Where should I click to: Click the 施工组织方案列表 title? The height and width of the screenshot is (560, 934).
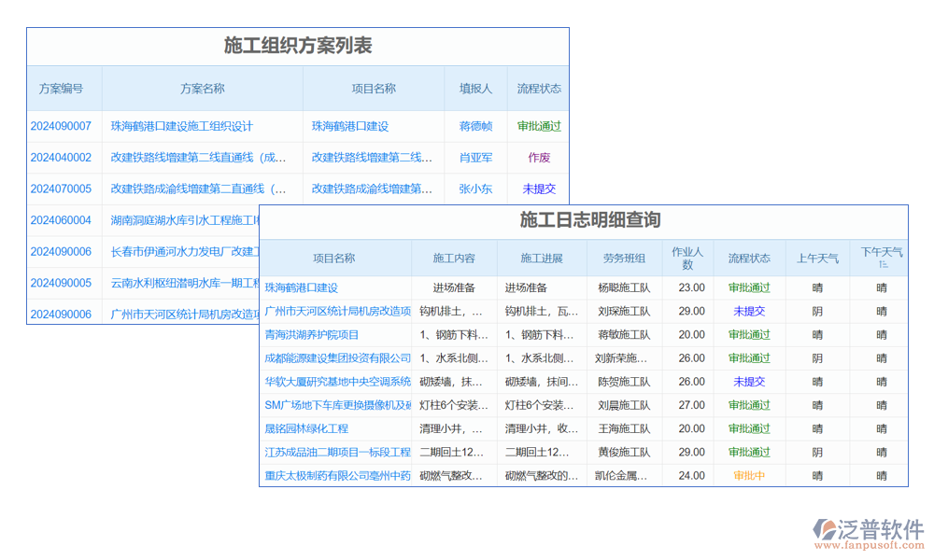pyautogui.click(x=298, y=46)
